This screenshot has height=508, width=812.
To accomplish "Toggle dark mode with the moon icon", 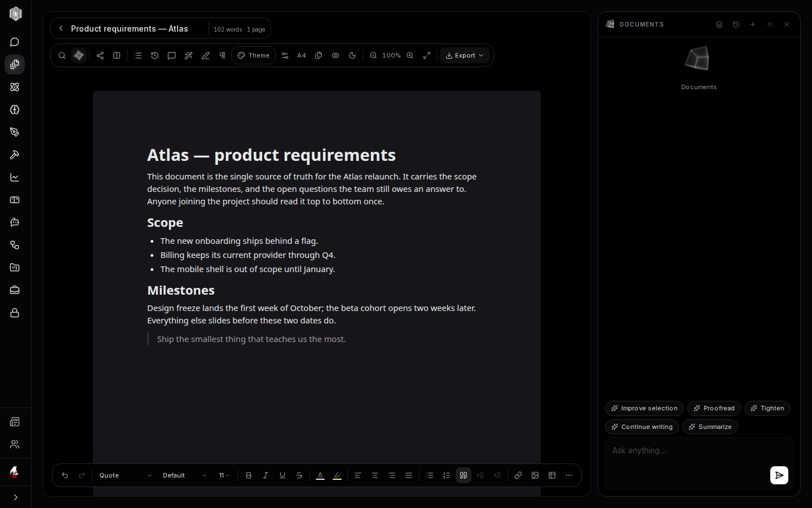I will 352,55.
